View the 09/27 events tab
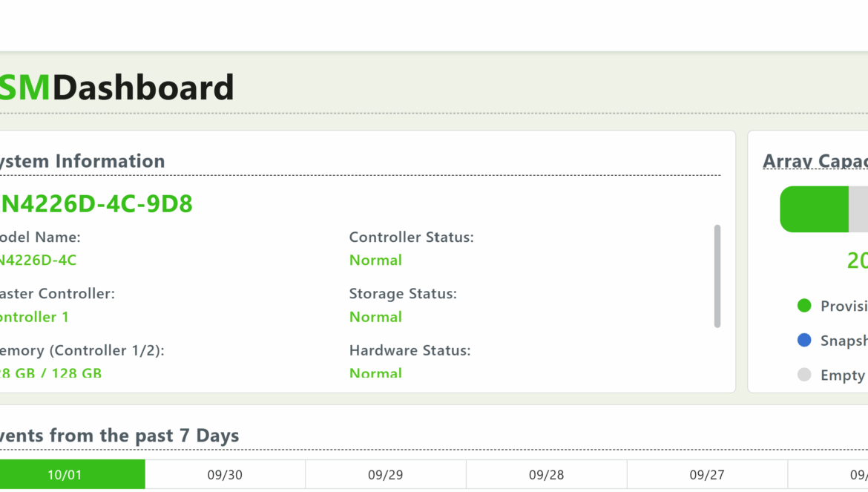868x492 pixels. 707,475
